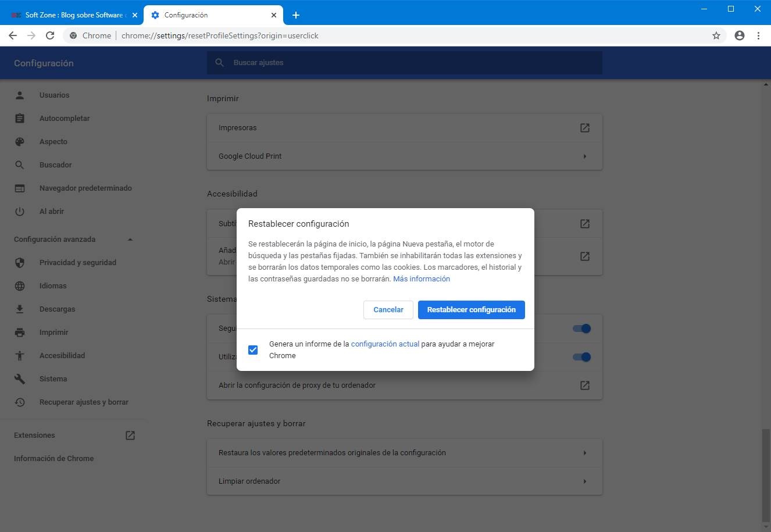Click the Sistema wrench icon
Image resolution: width=771 pixels, height=532 pixels.
(x=20, y=379)
